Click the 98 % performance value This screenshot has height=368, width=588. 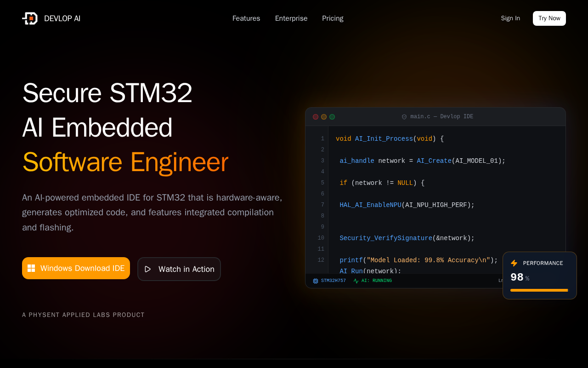520,277
